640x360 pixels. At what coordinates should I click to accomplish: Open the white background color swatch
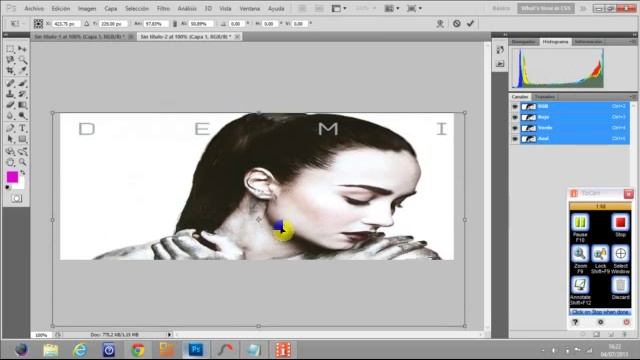coord(20,184)
